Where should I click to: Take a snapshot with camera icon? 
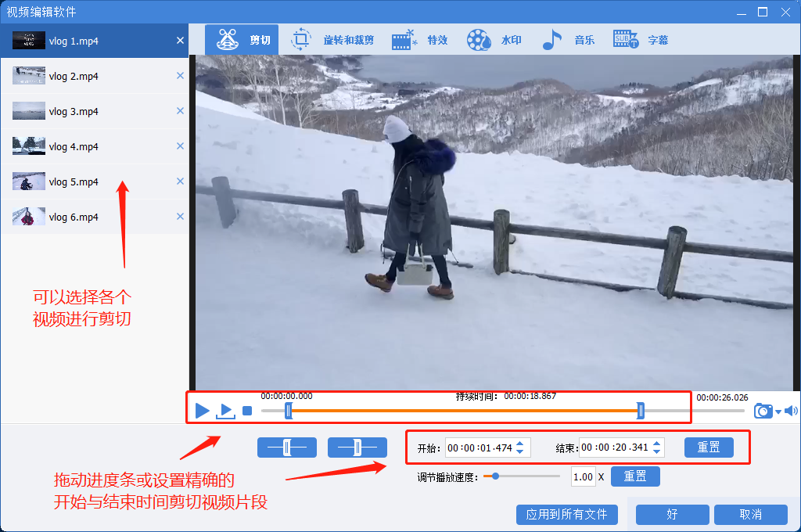(763, 411)
